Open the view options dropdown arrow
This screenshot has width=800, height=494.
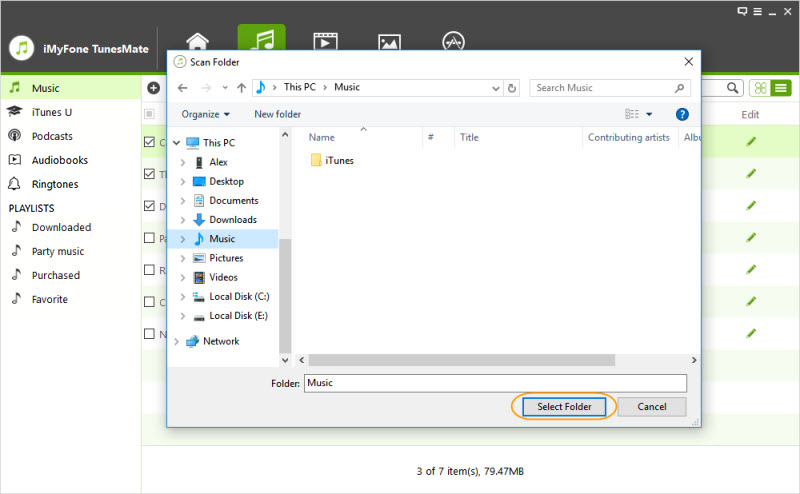[x=649, y=114]
